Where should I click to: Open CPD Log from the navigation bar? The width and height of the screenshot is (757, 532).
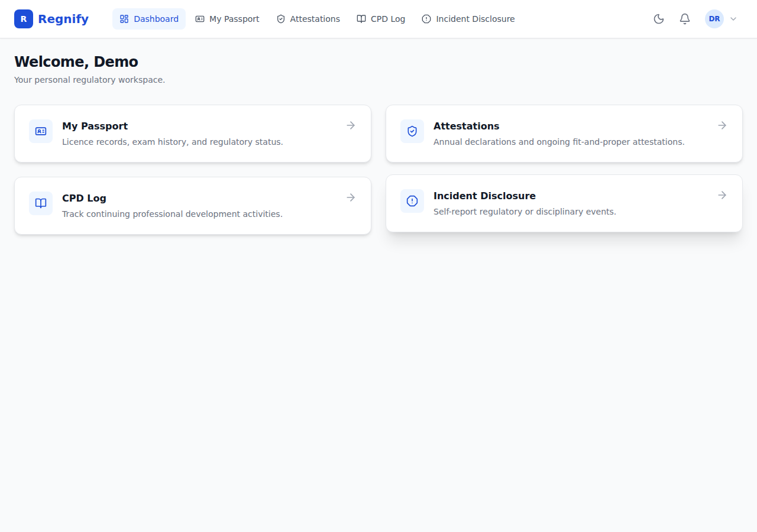point(381,19)
